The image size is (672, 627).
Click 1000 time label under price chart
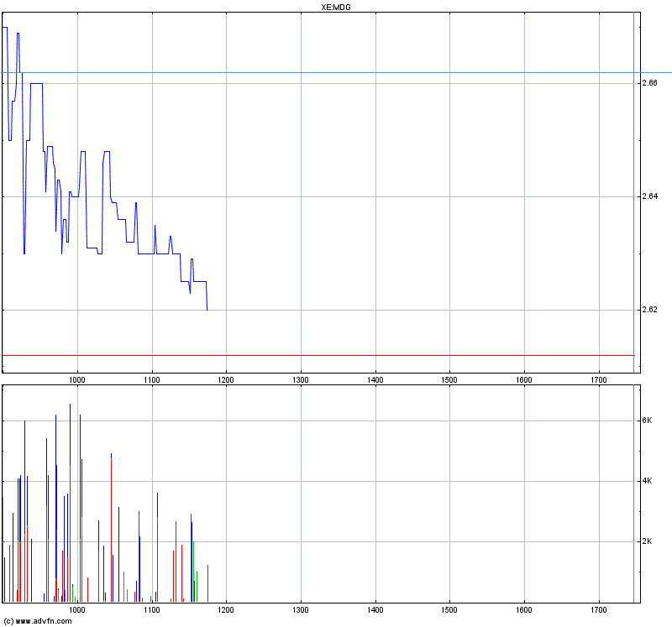pyautogui.click(x=77, y=380)
